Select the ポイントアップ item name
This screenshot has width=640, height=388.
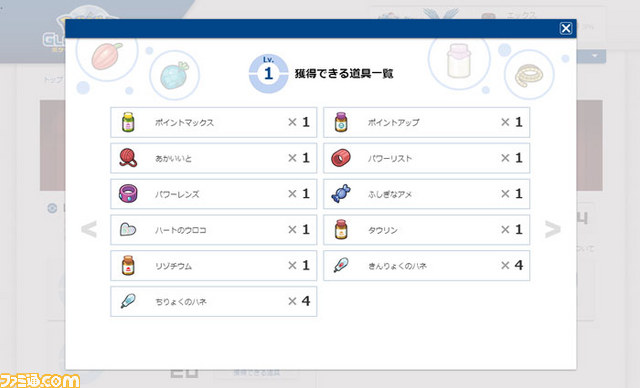[393, 122]
